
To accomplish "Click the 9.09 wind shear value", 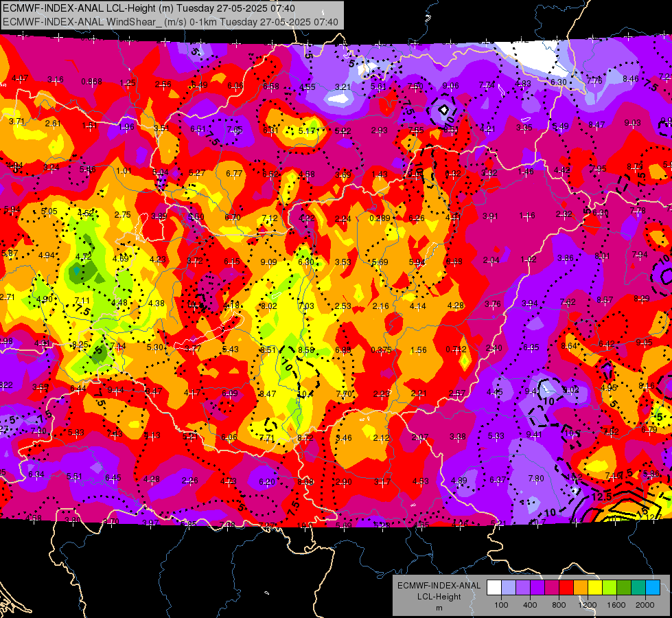I will pos(268,262).
